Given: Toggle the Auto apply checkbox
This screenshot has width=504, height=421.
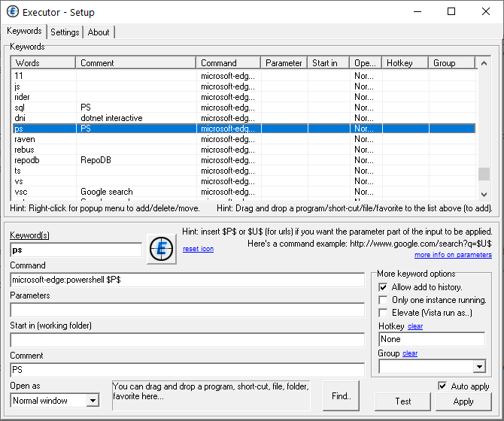Looking at the screenshot, I should pos(442,386).
